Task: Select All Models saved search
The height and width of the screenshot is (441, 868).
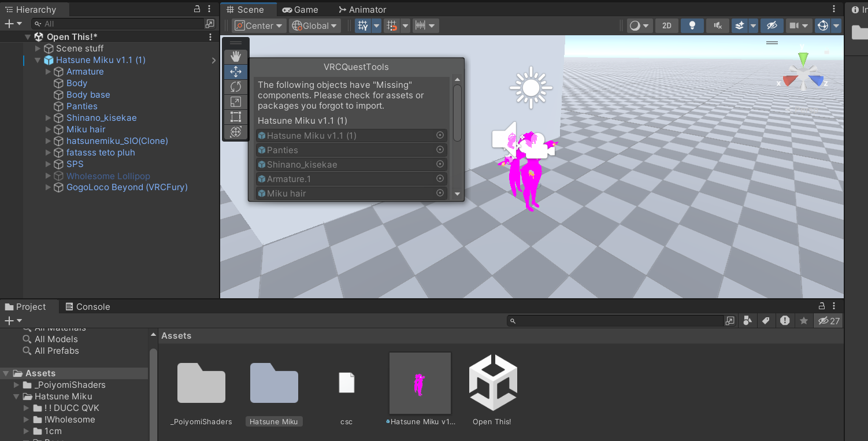Action: (56, 339)
